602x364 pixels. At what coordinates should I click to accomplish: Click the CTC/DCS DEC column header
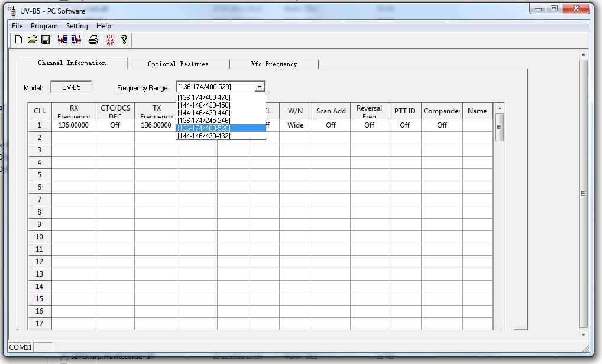115,111
